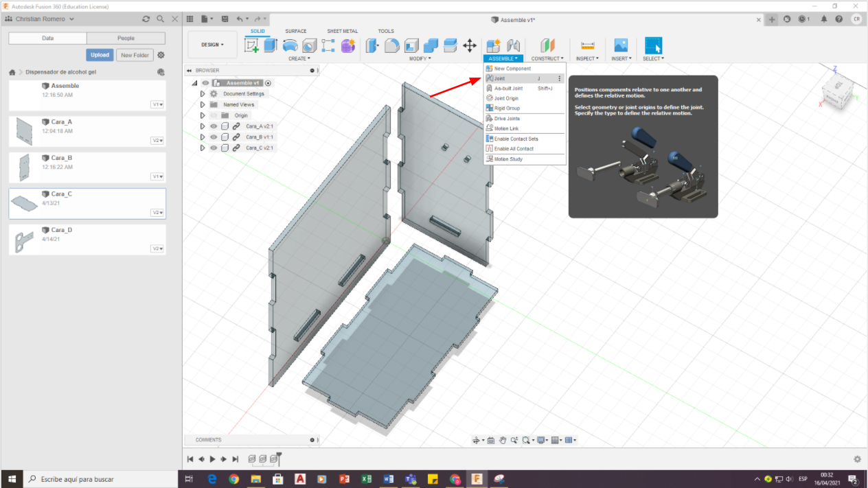
Task: Choose As-built Joint menu entry
Action: pyautogui.click(x=524, y=89)
